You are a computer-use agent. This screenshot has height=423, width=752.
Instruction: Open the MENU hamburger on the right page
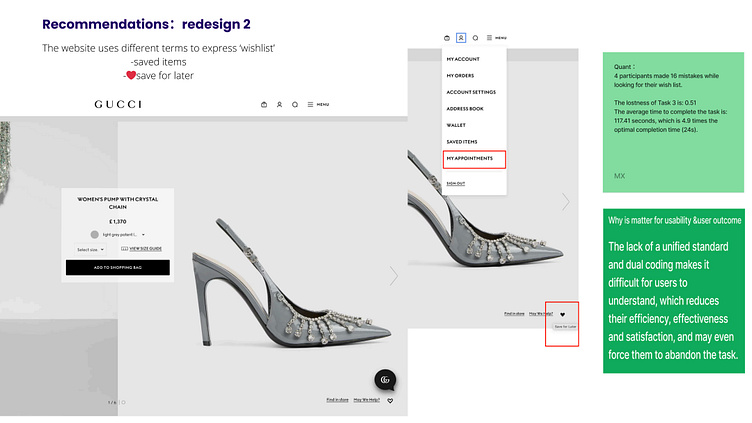click(x=496, y=38)
